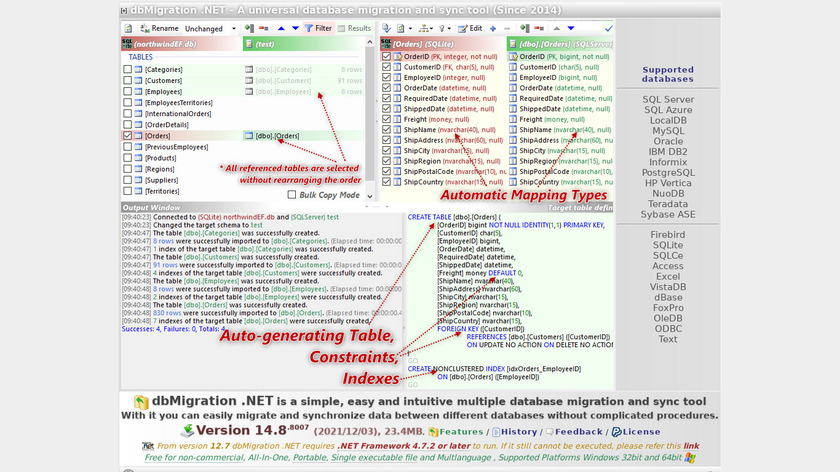
Task: Click the refresh document icon beside Rename
Action: tap(128, 28)
